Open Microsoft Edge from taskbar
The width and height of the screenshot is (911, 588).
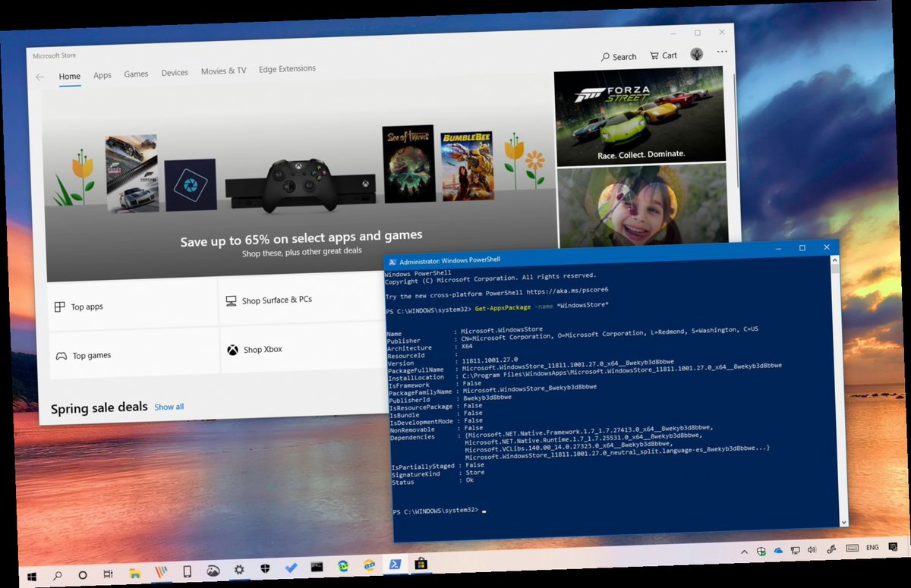[343, 566]
